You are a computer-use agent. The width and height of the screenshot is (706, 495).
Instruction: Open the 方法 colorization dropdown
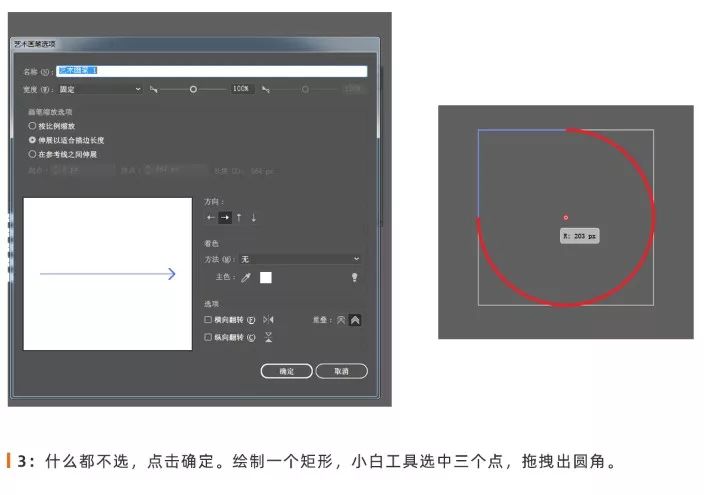pyautogui.click(x=300, y=259)
